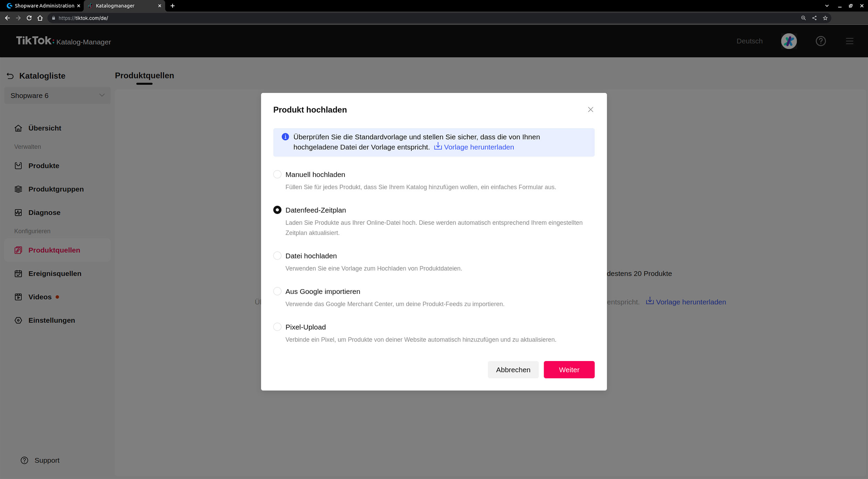The image size is (868, 479).
Task: Click Vorlage herunterladen link in dialog
Action: pyautogui.click(x=478, y=147)
